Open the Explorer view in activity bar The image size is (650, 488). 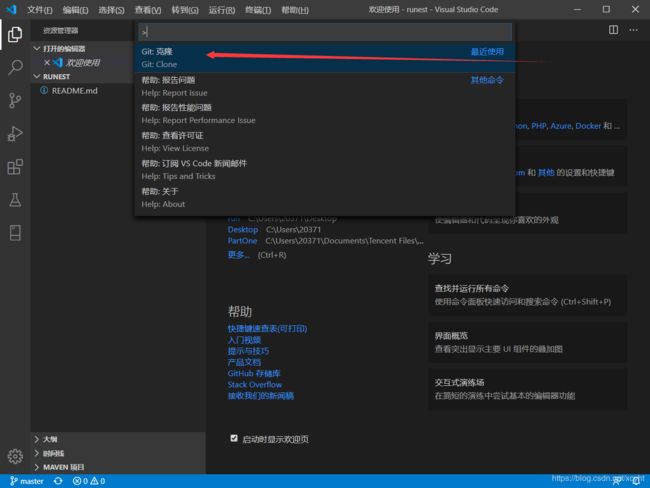[x=15, y=34]
